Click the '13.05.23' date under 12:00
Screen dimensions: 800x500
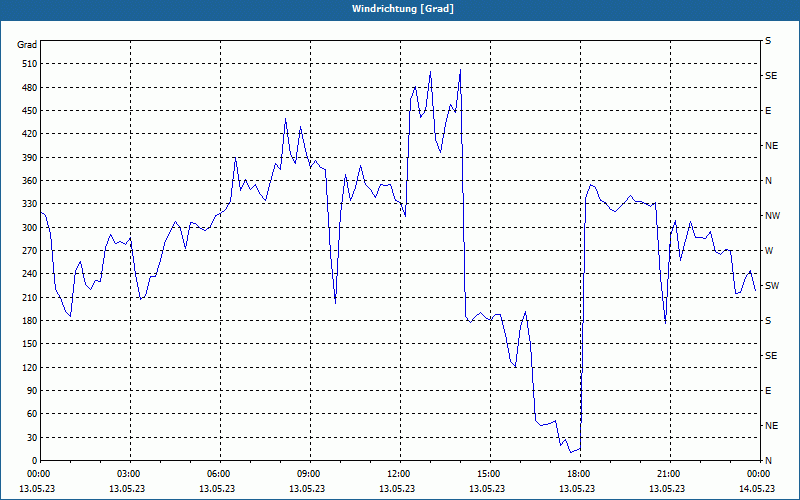tap(397, 489)
